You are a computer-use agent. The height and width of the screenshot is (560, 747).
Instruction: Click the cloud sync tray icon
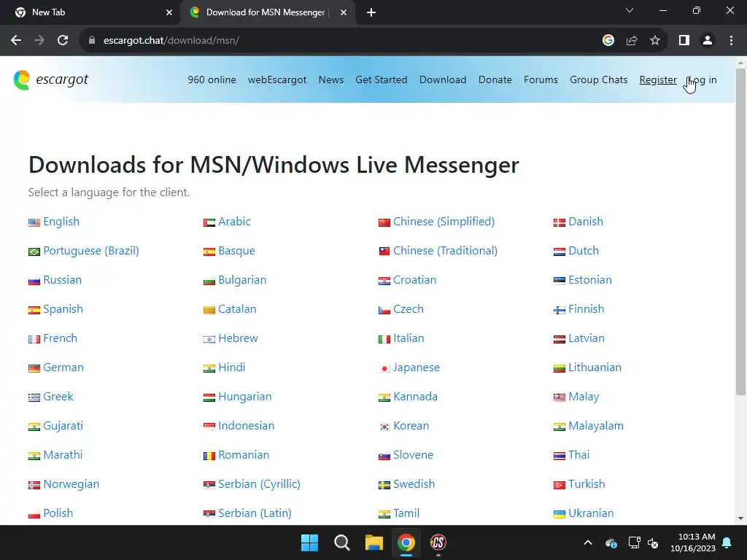pos(611,542)
